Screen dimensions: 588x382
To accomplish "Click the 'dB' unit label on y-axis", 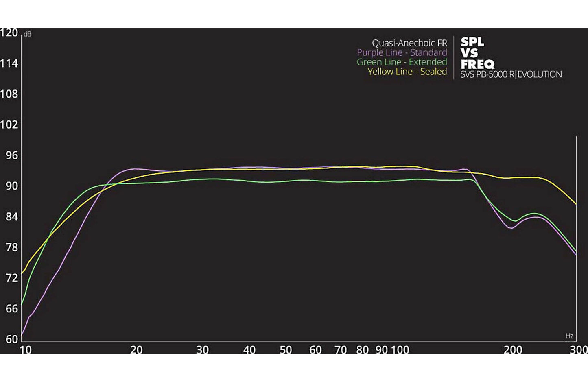I will point(27,34).
